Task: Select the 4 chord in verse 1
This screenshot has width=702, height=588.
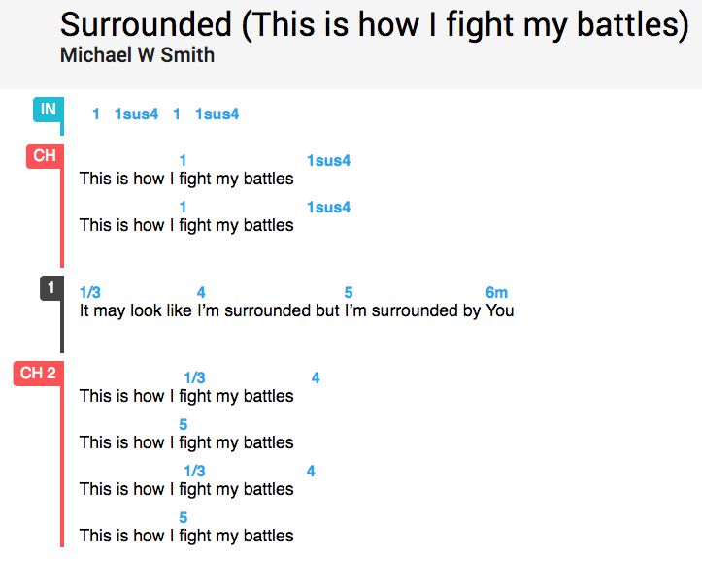Action: 201,293
